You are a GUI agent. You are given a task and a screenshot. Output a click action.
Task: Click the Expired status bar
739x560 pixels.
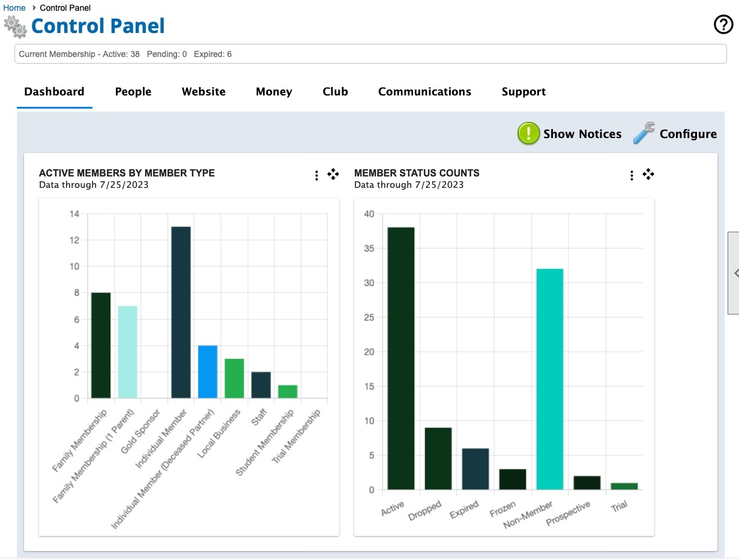[475, 469]
